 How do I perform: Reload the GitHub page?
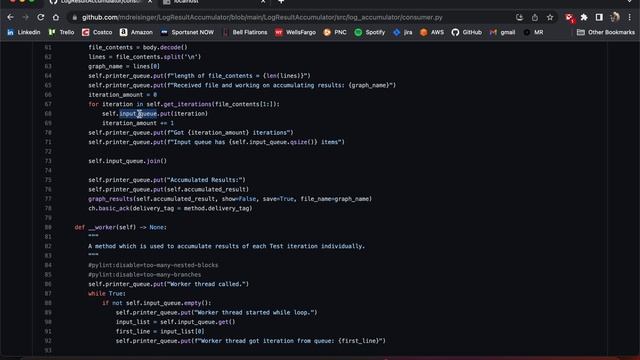tap(40, 17)
